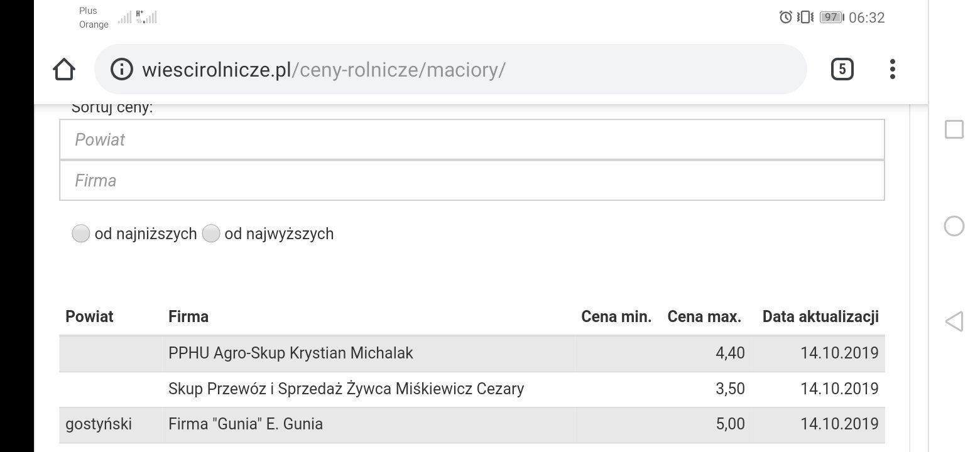Click the "Firma" table column header
Image resolution: width=980 pixels, height=452 pixels.
188,316
